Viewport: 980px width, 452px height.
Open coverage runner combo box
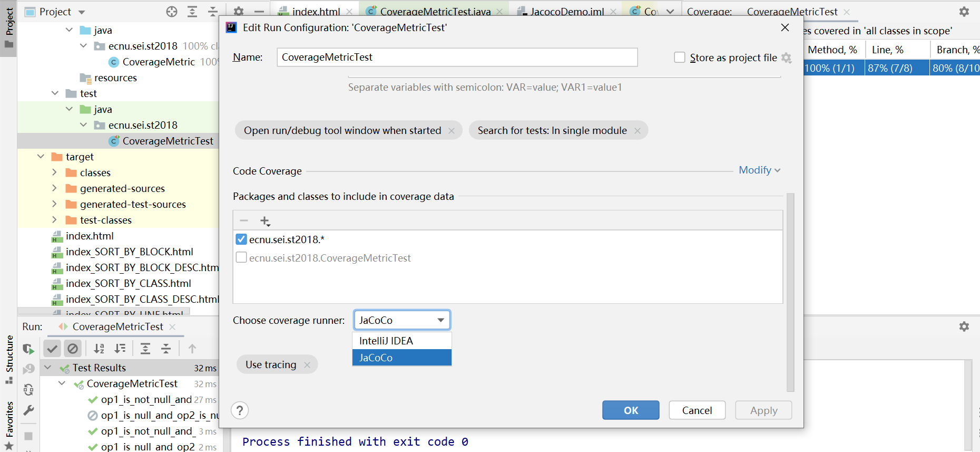tap(402, 320)
